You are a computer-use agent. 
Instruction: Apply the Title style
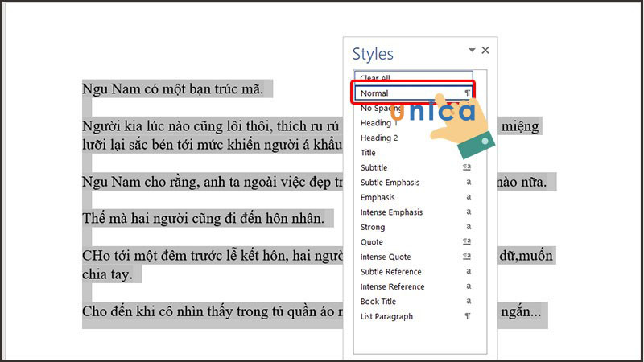pyautogui.click(x=413, y=153)
